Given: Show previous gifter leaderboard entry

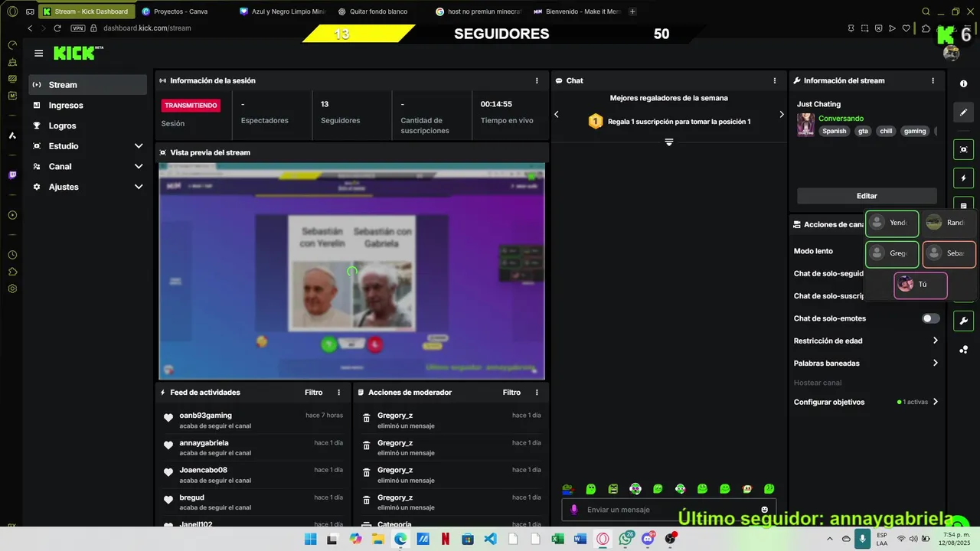Looking at the screenshot, I should click(x=557, y=114).
